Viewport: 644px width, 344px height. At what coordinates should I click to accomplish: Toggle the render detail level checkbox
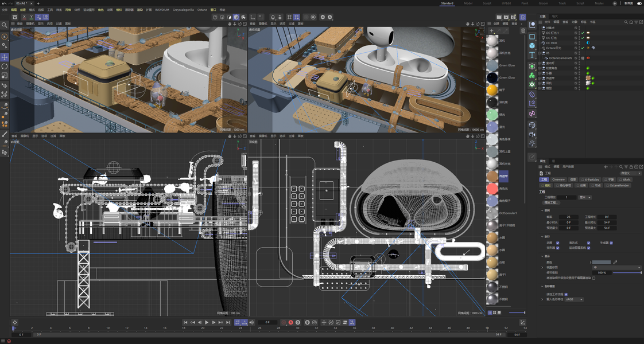(x=594, y=278)
